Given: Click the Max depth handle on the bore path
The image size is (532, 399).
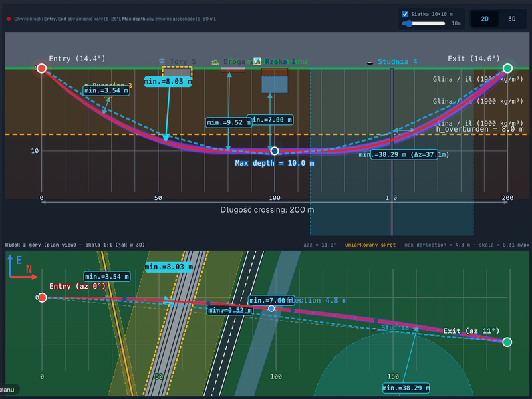Looking at the screenshot, I should [x=275, y=151].
